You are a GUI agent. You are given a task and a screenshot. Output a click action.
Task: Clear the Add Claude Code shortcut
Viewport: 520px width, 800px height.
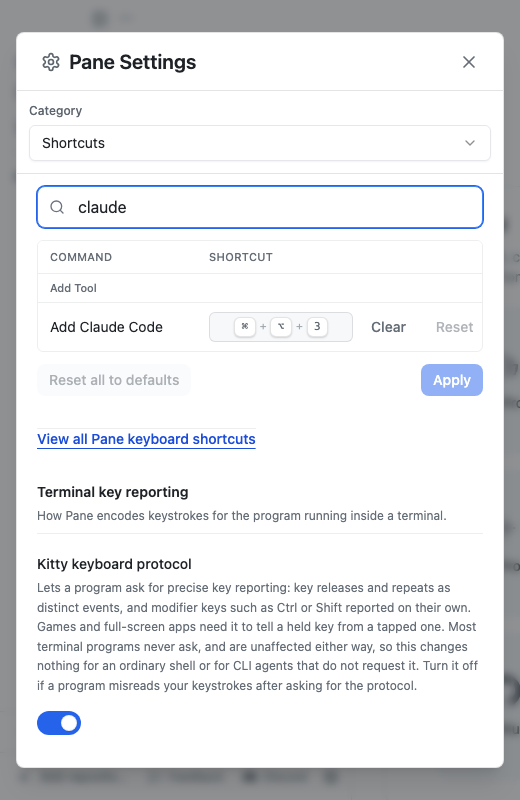click(388, 327)
